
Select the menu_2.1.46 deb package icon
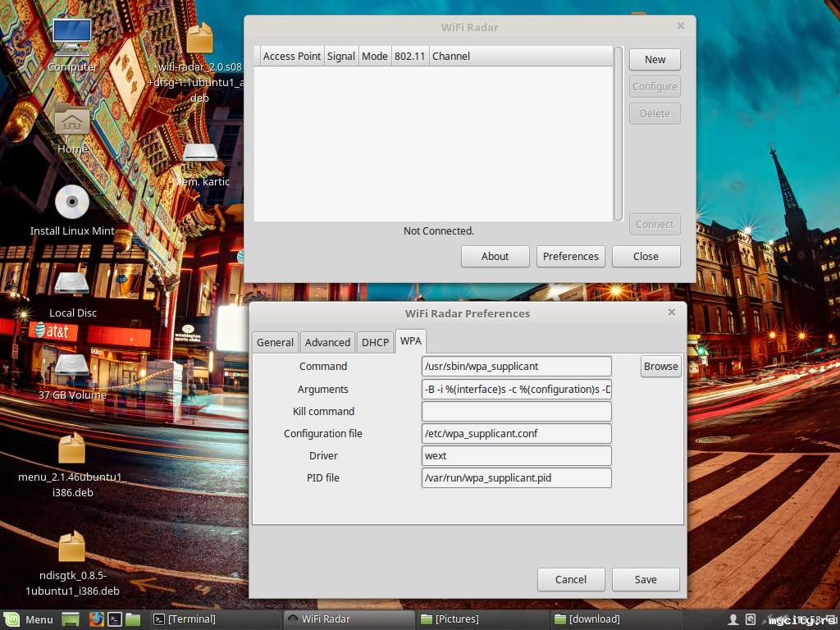click(x=72, y=449)
